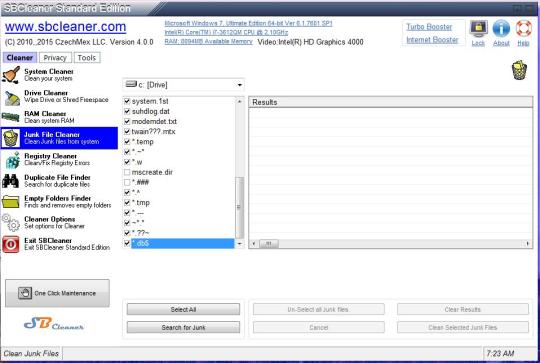540x363 pixels.
Task: Open the c: [Drive] dropdown
Action: pos(184,85)
